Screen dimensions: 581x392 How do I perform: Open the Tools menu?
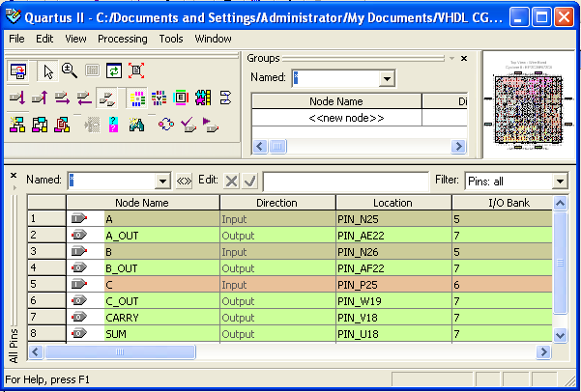click(171, 39)
